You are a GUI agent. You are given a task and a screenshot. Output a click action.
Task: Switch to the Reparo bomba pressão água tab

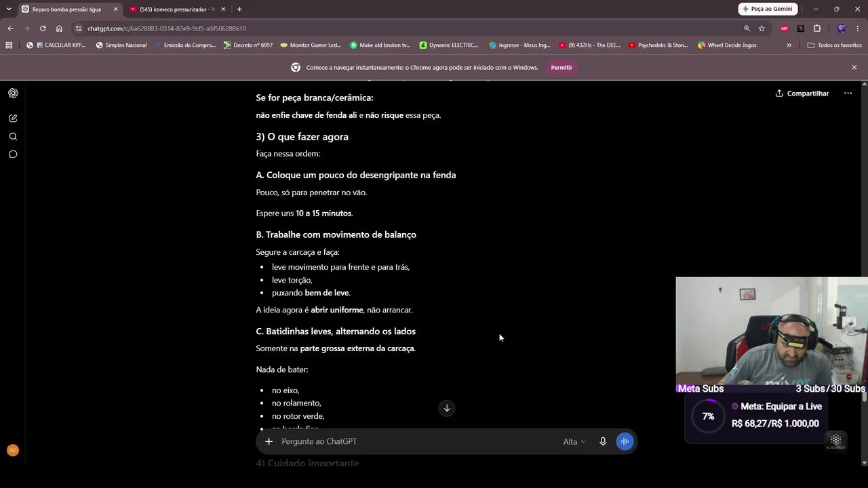(66, 9)
